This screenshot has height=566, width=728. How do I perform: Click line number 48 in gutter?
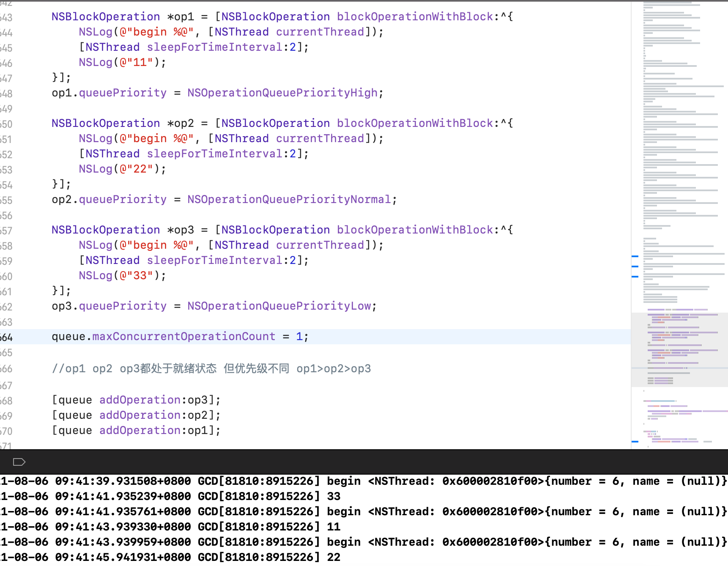tap(6, 94)
